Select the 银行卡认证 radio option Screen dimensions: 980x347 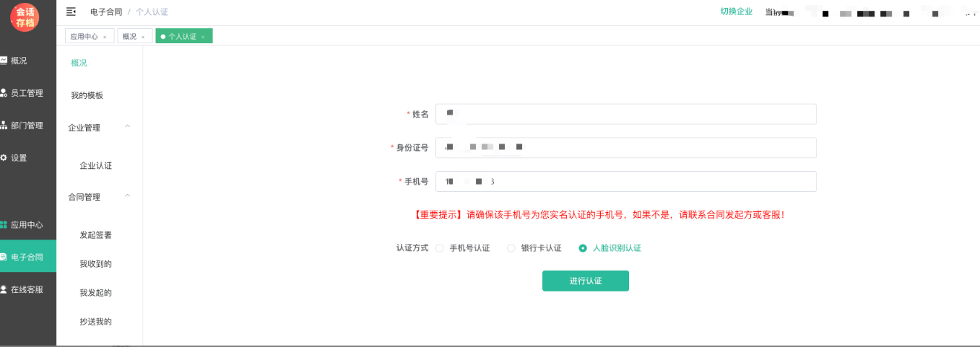511,248
